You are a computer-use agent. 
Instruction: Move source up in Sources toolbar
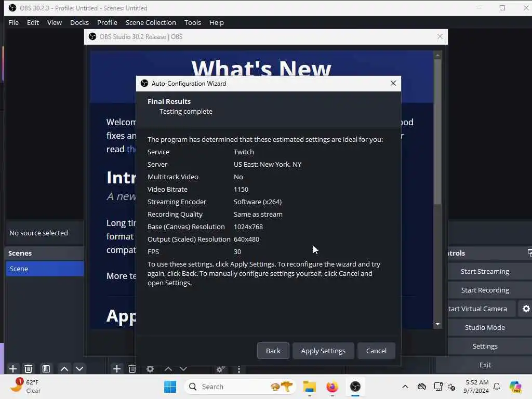(168, 368)
